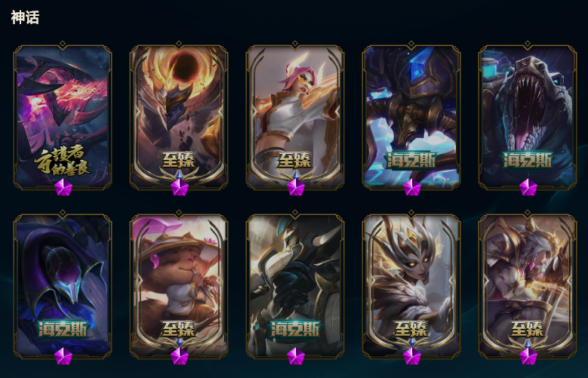This screenshot has height=378, width=588.
Task: Click purple gem under 守護者的善良 card
Action: (x=63, y=187)
